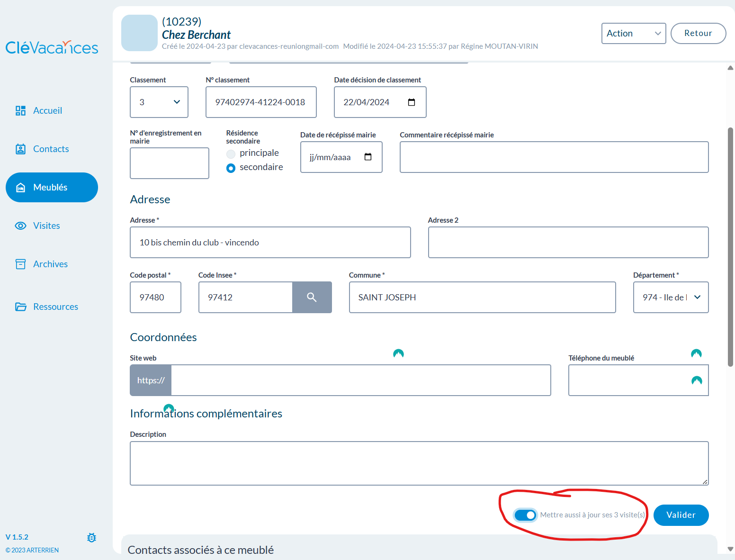Click the CléVacances logo
735x560 pixels.
point(52,47)
